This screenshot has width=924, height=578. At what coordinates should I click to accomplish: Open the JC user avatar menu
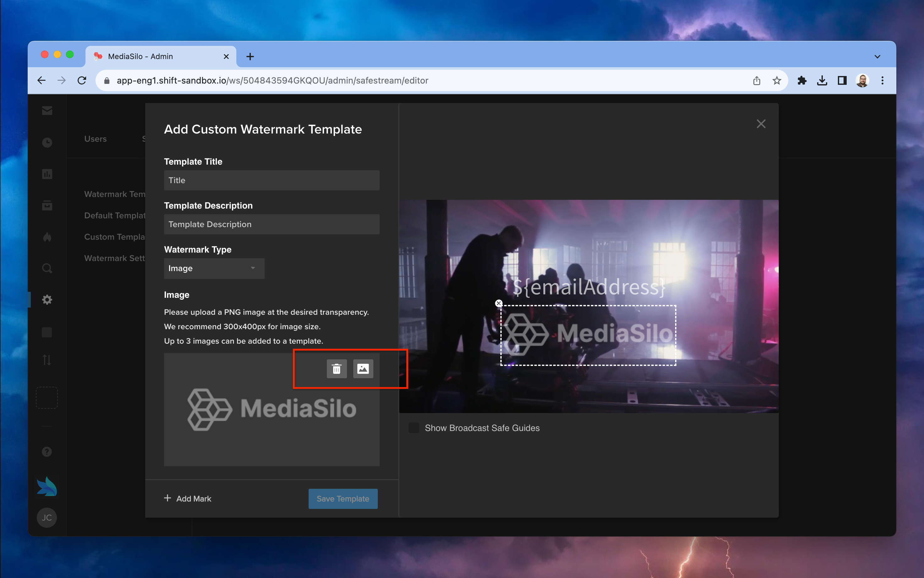(47, 518)
